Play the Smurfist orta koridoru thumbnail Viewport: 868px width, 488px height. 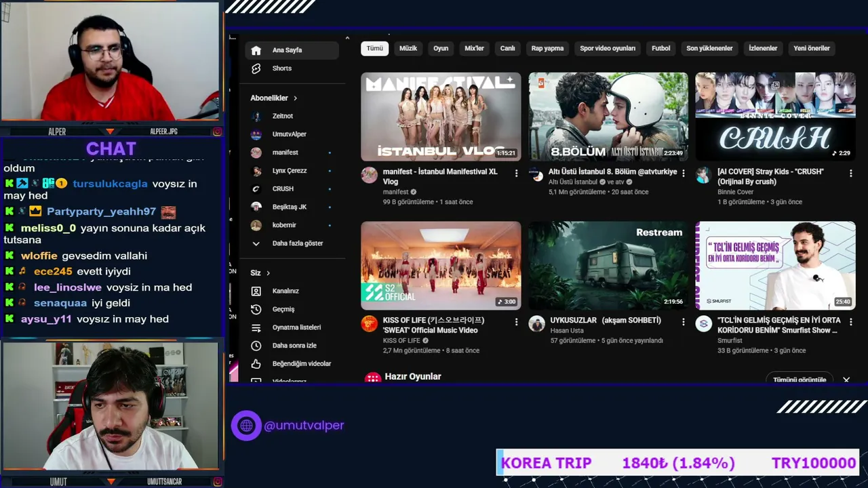pos(775,265)
